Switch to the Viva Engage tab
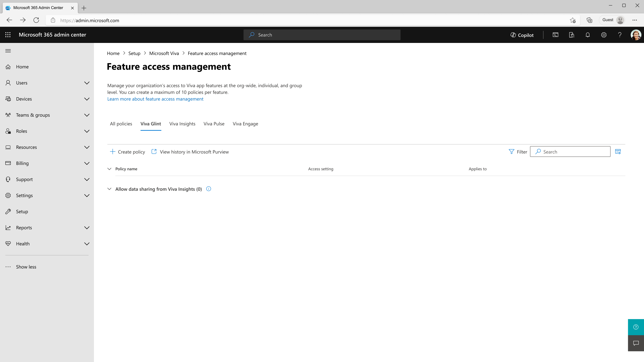 coord(245,124)
